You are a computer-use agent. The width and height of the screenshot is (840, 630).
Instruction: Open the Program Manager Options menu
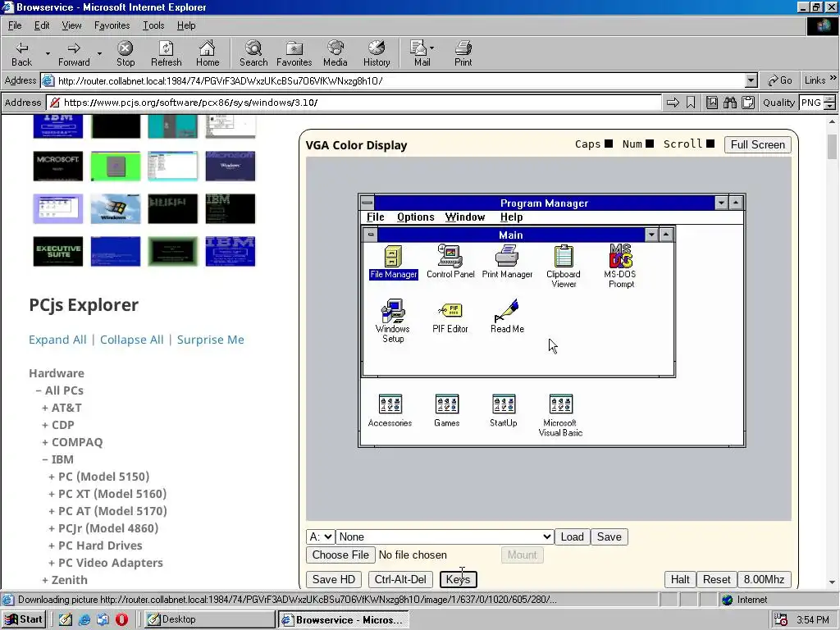coord(416,217)
